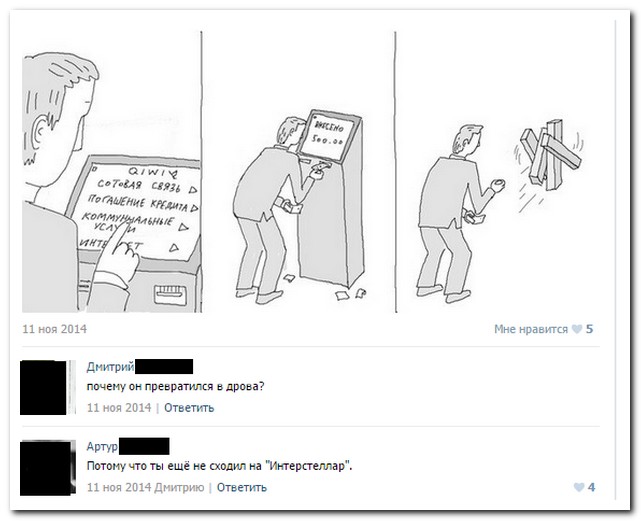
Task: Click the Дмитрию reply reference link
Action: pos(179,487)
